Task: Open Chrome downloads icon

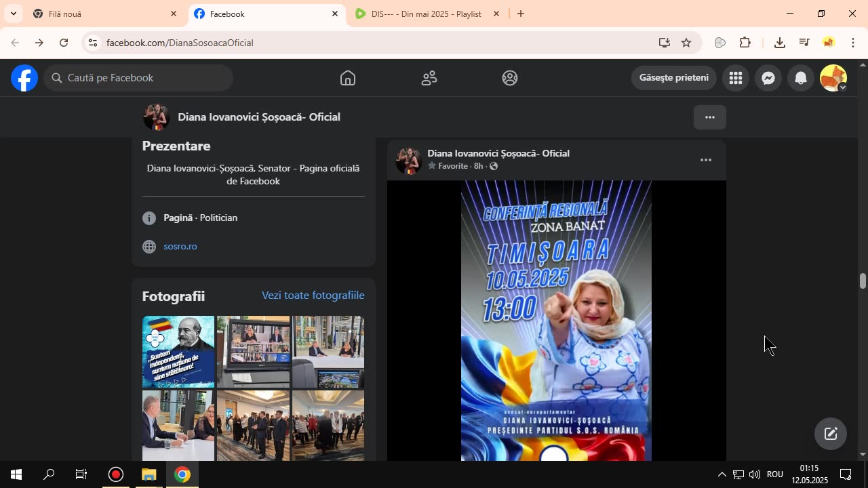Action: point(780,43)
